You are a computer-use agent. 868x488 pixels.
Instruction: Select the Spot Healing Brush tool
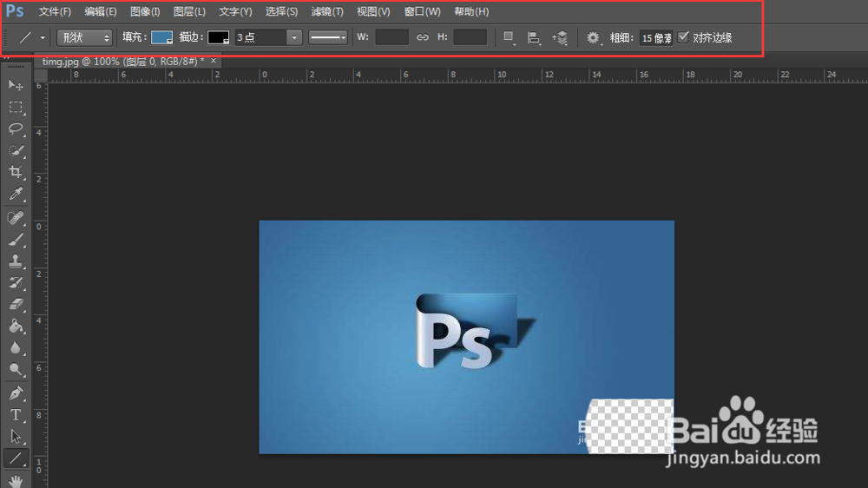coord(16,218)
